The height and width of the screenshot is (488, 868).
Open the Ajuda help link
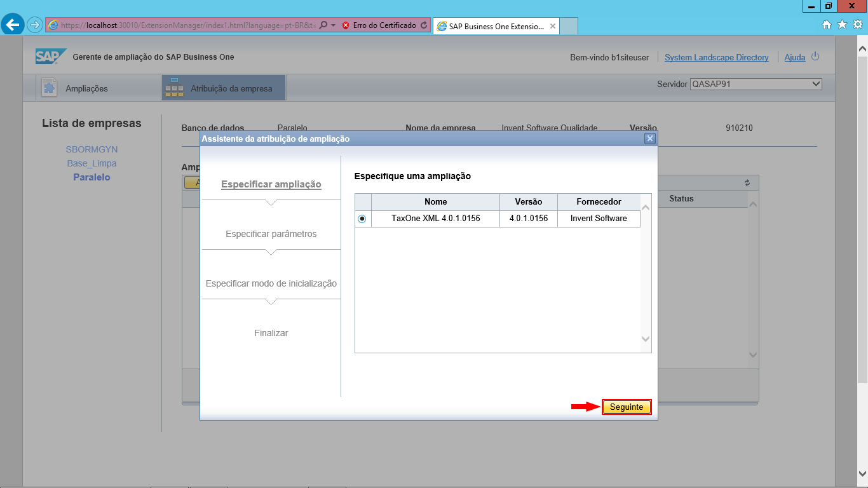tap(795, 57)
